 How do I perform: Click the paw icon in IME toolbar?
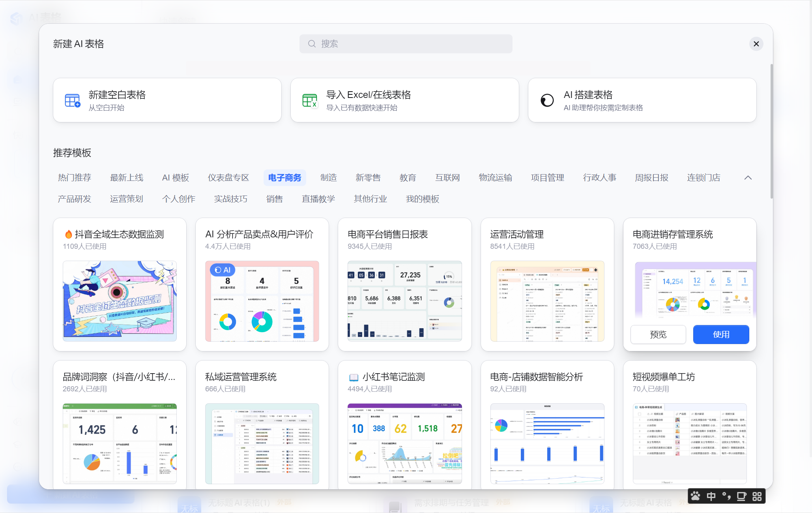pyautogui.click(x=696, y=496)
